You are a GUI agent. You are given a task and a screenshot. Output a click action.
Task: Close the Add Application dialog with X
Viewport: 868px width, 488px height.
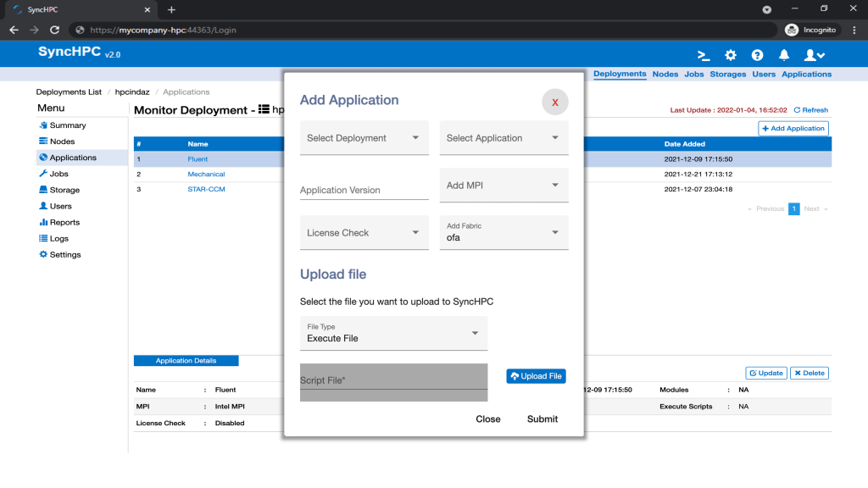coord(555,102)
